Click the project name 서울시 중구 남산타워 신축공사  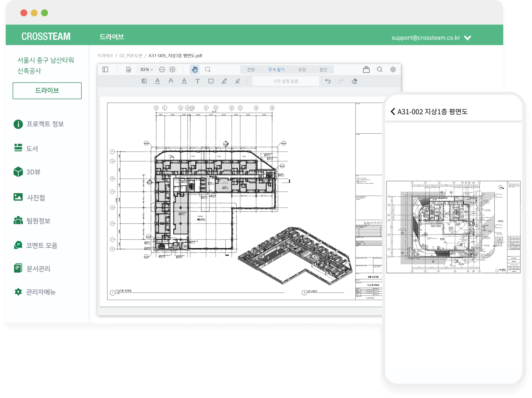[46, 65]
